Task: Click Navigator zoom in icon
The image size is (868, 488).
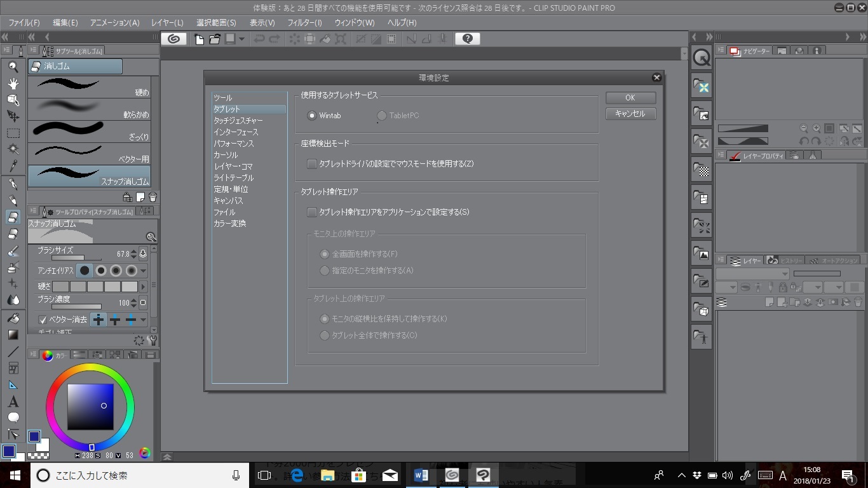Action: click(x=817, y=128)
